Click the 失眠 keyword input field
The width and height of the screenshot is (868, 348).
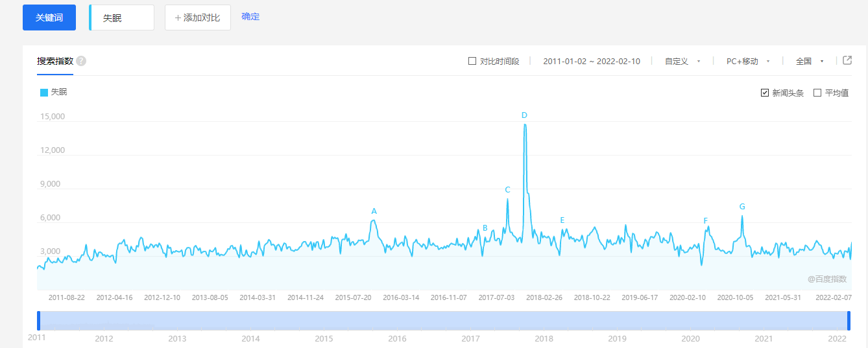tap(122, 18)
